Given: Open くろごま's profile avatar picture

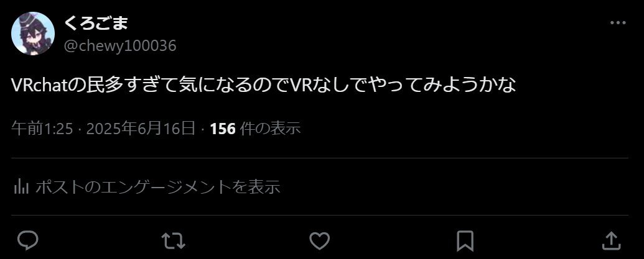Looking at the screenshot, I should pyautogui.click(x=33, y=33).
